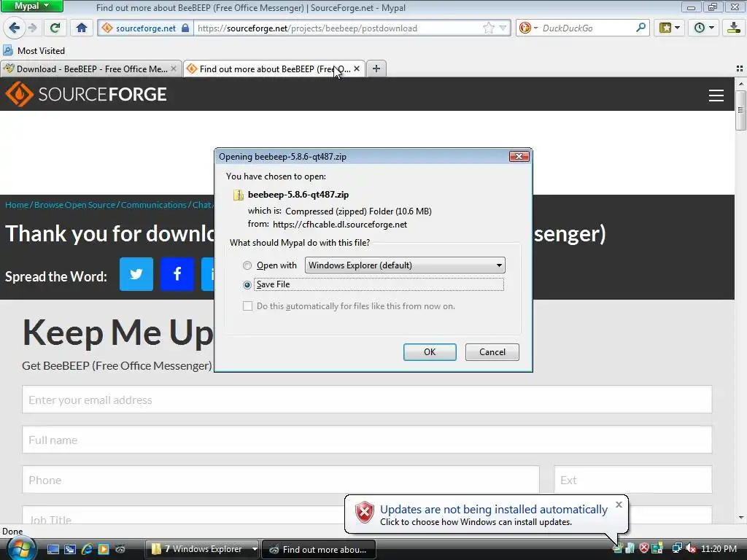Click the page vertical scrollbar thumb
Screen dimensions: 747x560
coord(740,110)
